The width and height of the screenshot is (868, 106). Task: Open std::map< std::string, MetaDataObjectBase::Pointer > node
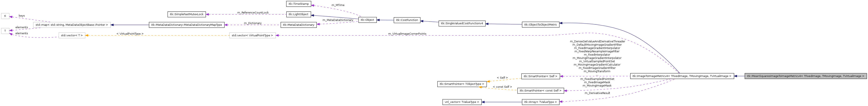pos(72,25)
